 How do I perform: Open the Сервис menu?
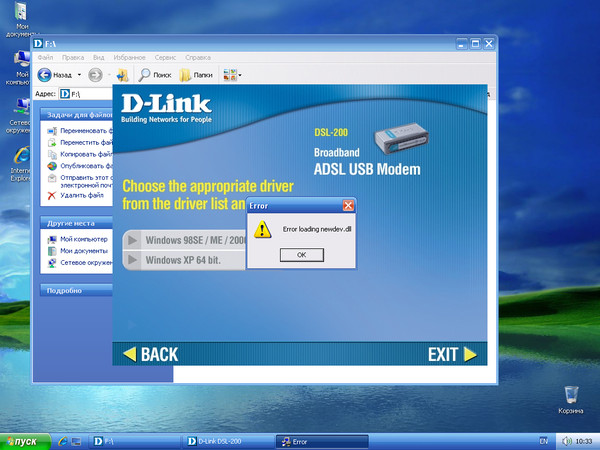click(x=165, y=57)
